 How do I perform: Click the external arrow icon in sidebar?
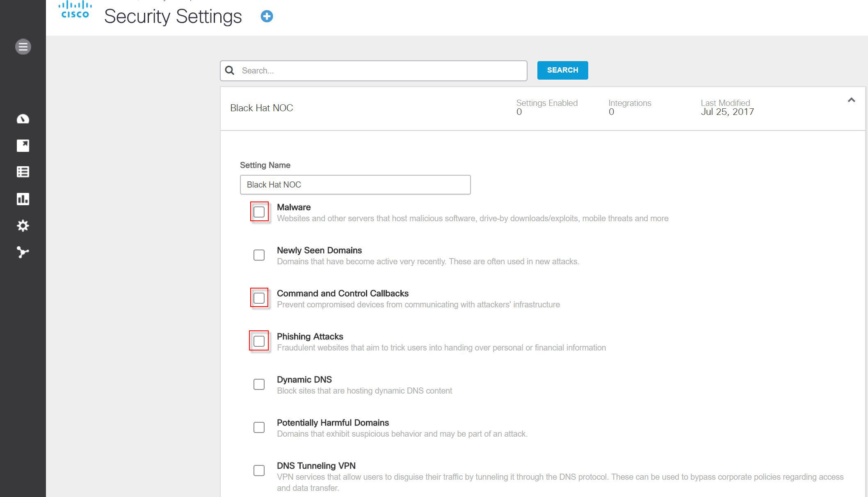[x=23, y=146]
